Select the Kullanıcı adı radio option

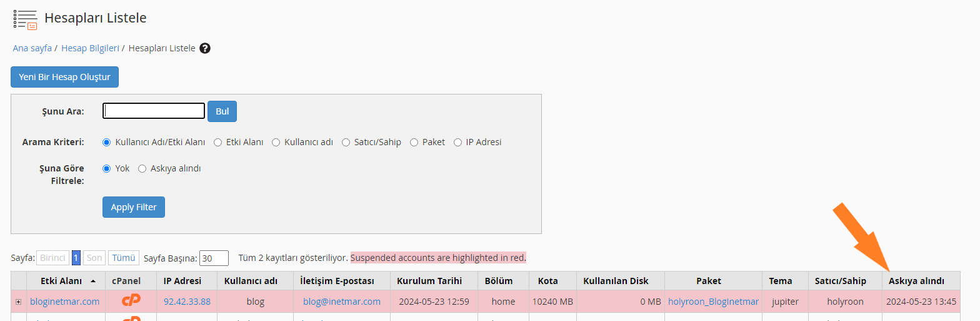click(276, 142)
